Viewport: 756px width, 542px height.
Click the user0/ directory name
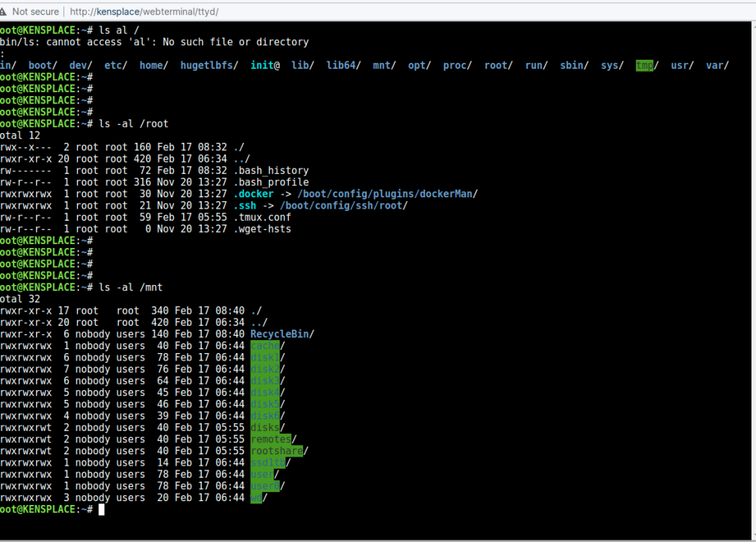click(268, 486)
